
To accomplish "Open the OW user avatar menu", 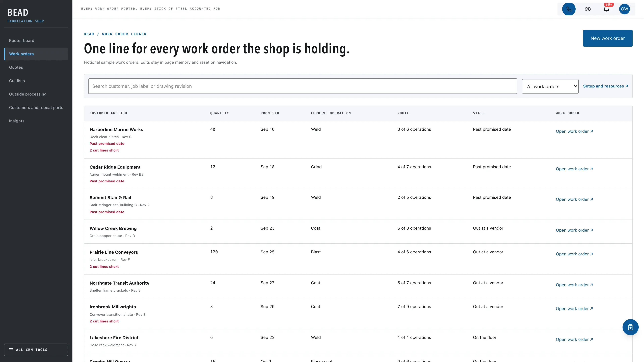I will 624,9.
